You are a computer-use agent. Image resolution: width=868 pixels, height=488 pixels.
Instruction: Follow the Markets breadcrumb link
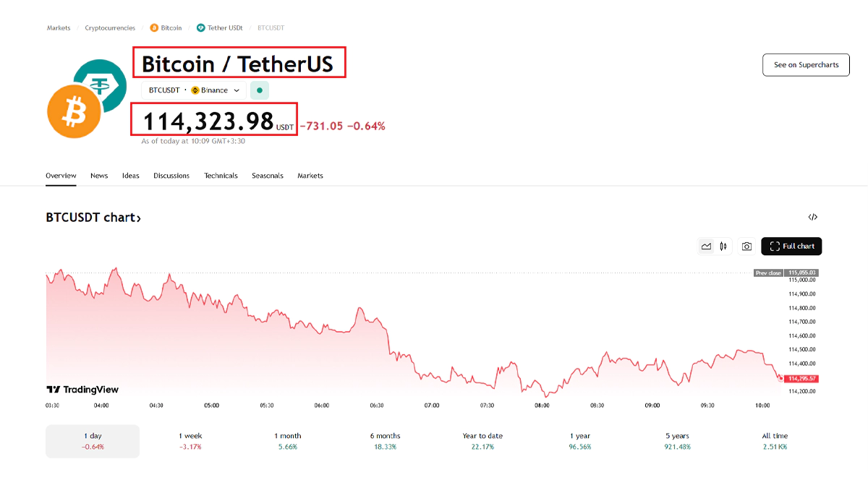(x=59, y=27)
